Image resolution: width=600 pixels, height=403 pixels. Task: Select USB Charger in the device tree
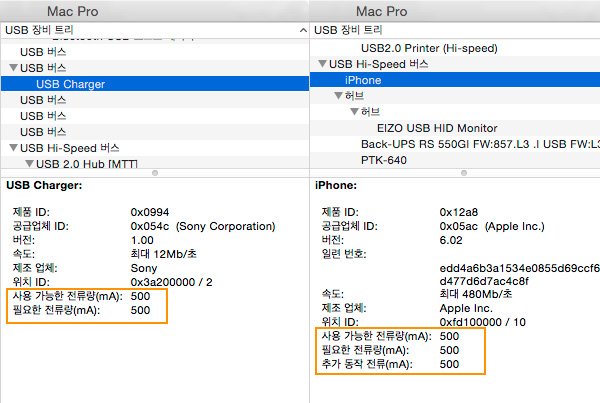coord(70,84)
